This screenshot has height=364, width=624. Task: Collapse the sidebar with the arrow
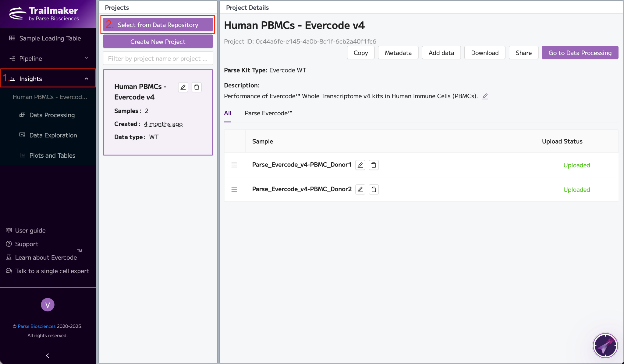pos(48,355)
